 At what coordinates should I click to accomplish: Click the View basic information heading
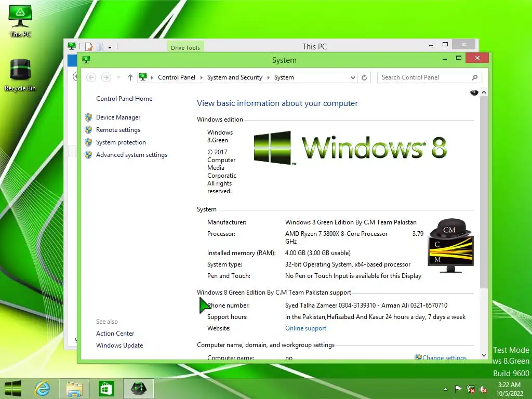[x=277, y=103]
